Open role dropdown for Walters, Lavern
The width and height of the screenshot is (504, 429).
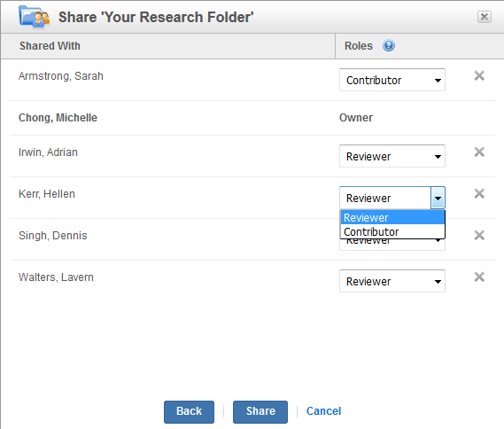(x=392, y=281)
